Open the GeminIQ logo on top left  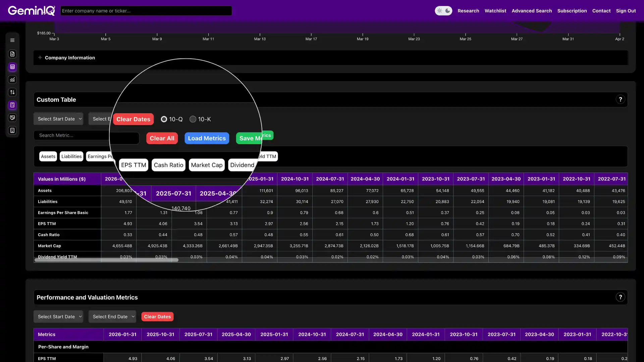(x=31, y=10)
